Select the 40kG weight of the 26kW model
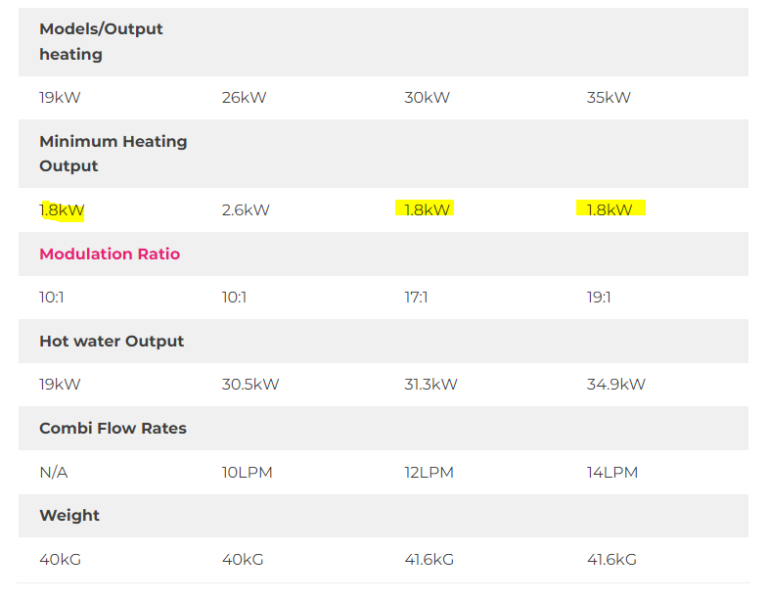The width and height of the screenshot is (768, 600). point(242,559)
